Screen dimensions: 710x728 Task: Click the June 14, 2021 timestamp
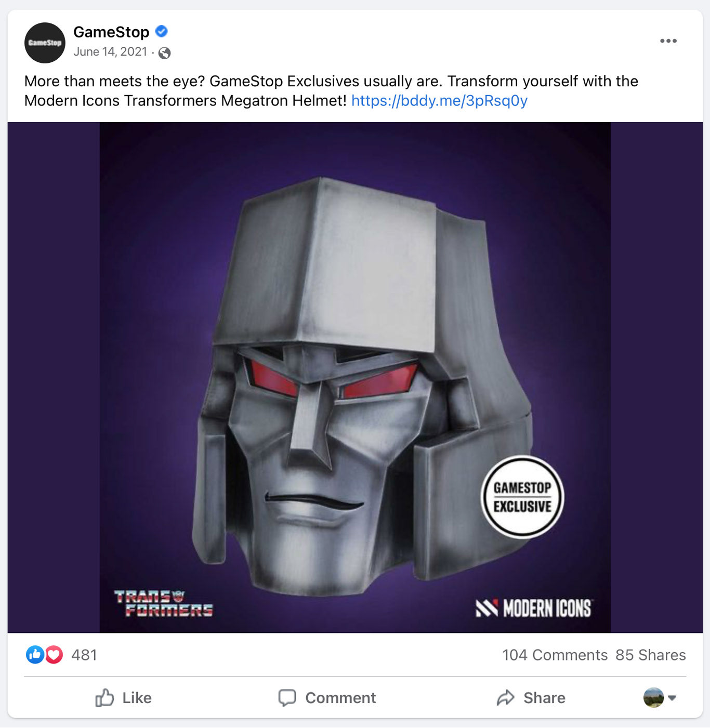coord(110,52)
